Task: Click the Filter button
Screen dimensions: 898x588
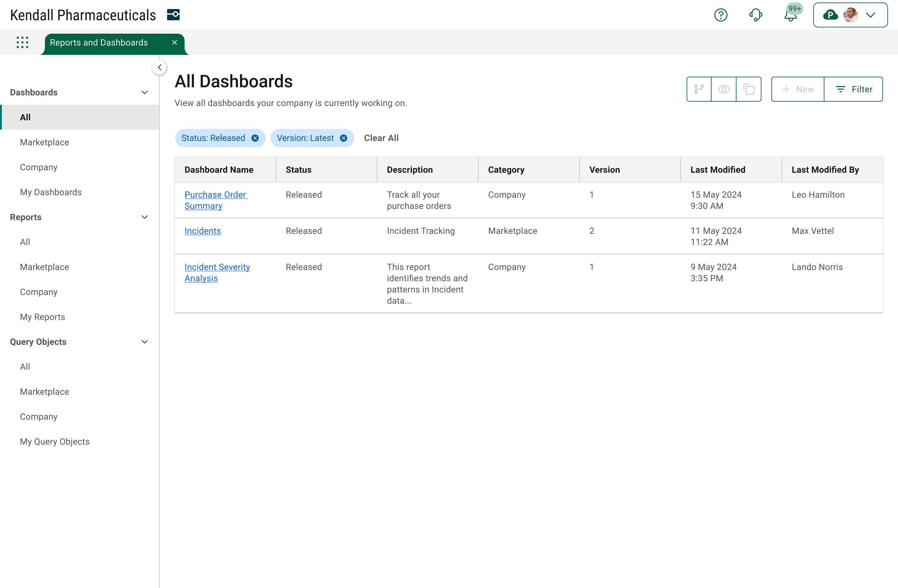Action: tap(853, 89)
